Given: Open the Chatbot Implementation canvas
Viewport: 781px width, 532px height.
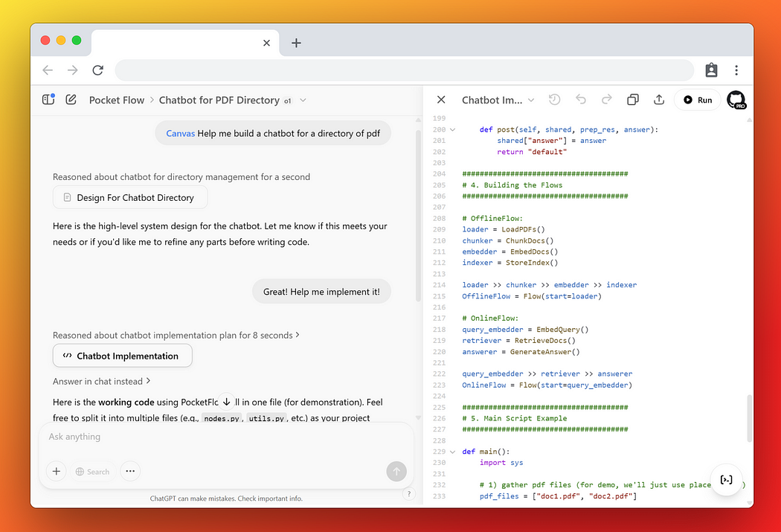Looking at the screenshot, I should click(x=122, y=356).
